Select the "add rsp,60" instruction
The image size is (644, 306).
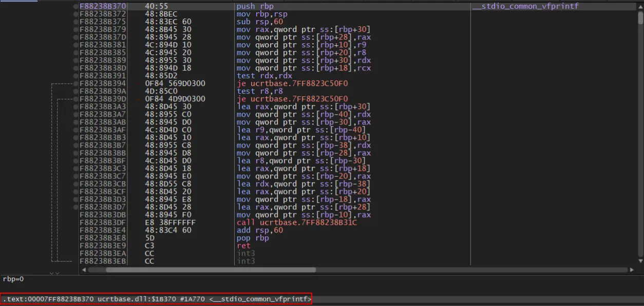260,230
